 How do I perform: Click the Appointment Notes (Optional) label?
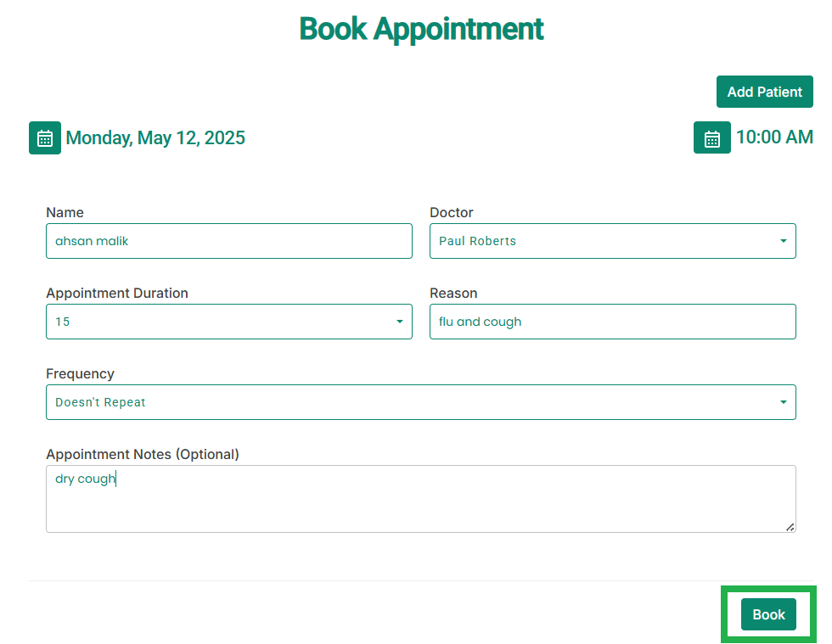(143, 454)
